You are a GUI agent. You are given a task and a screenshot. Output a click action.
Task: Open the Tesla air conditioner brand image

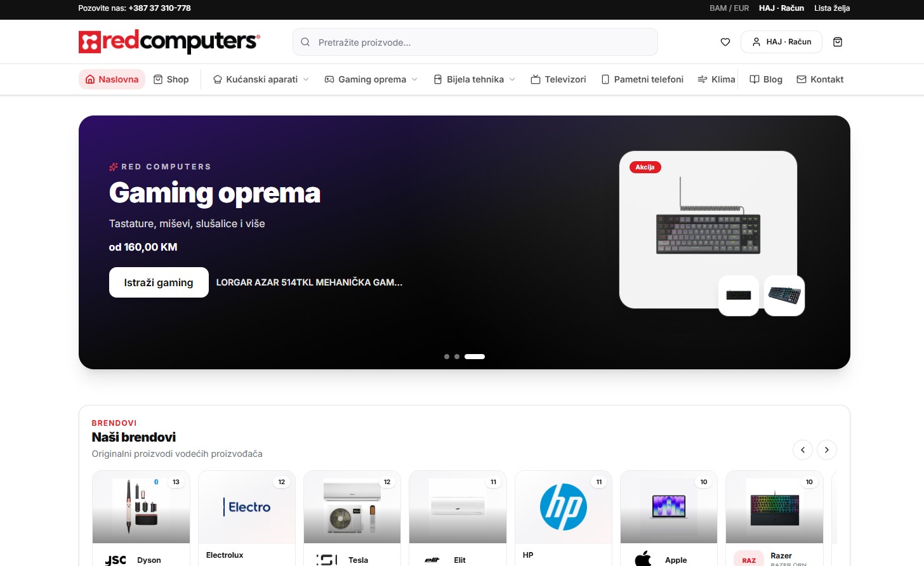(x=352, y=507)
